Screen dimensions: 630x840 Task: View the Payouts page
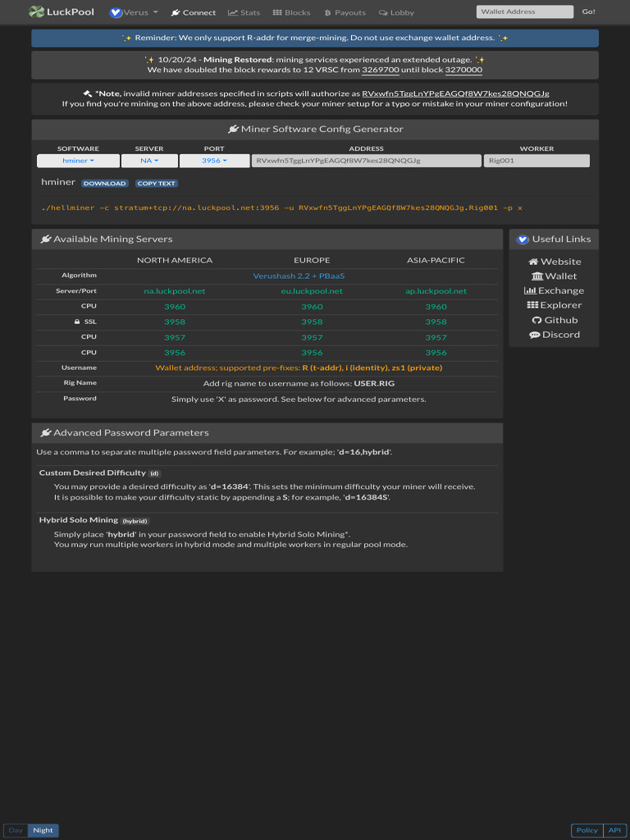(x=345, y=12)
